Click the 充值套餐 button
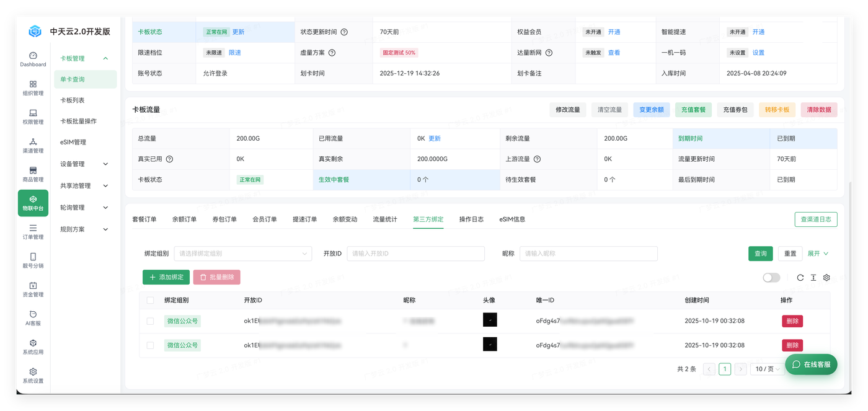Image resolution: width=868 pixels, height=411 pixels. [693, 110]
